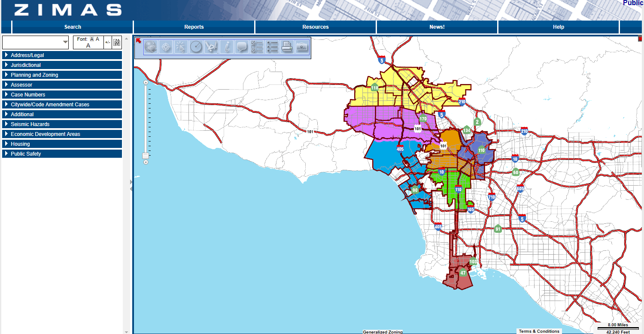
Task: Expand the Seismic Hazards panel
Action: point(62,124)
